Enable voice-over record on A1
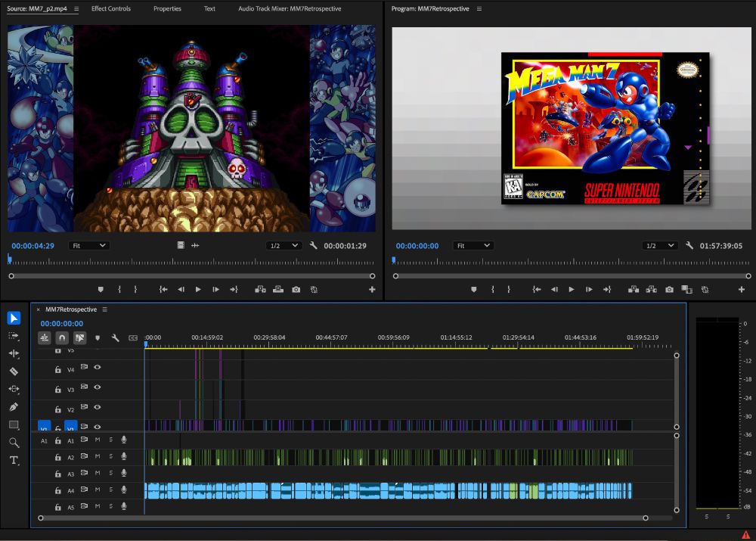Screen dimensions: 756x541 (x=124, y=440)
